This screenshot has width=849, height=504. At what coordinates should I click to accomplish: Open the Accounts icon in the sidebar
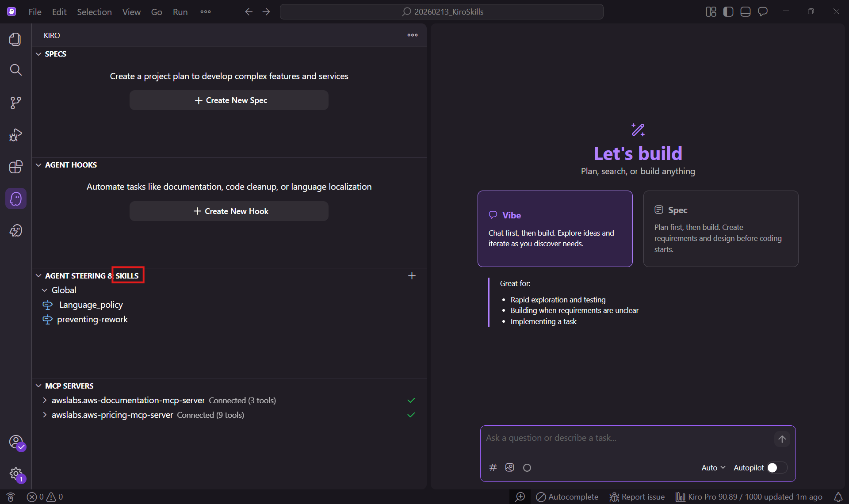coord(16,442)
